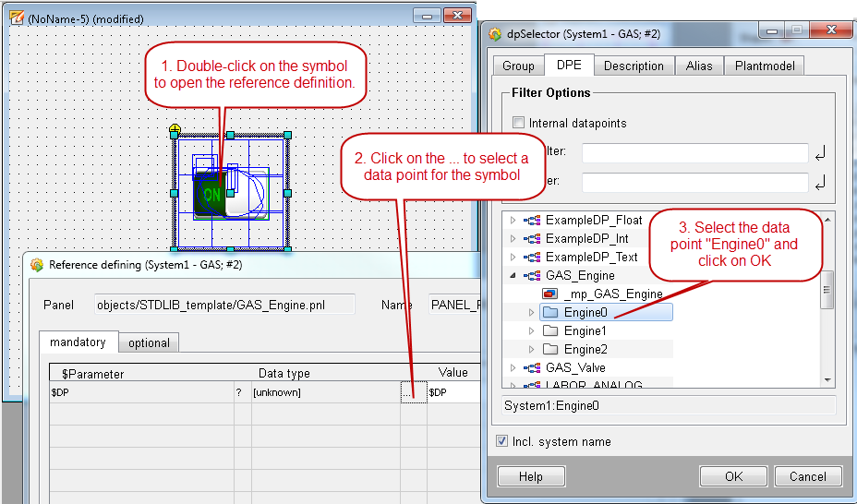The height and width of the screenshot is (504, 857).
Task: Collapse the GAS_Engine tree node
Action: (514, 275)
